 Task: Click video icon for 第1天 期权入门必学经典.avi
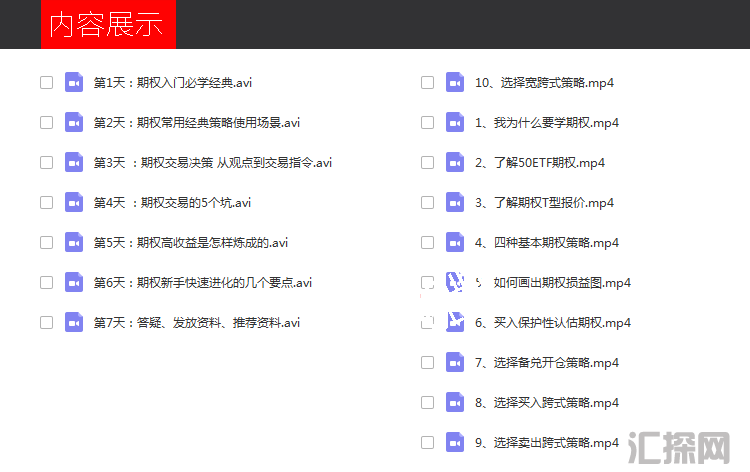click(73, 82)
